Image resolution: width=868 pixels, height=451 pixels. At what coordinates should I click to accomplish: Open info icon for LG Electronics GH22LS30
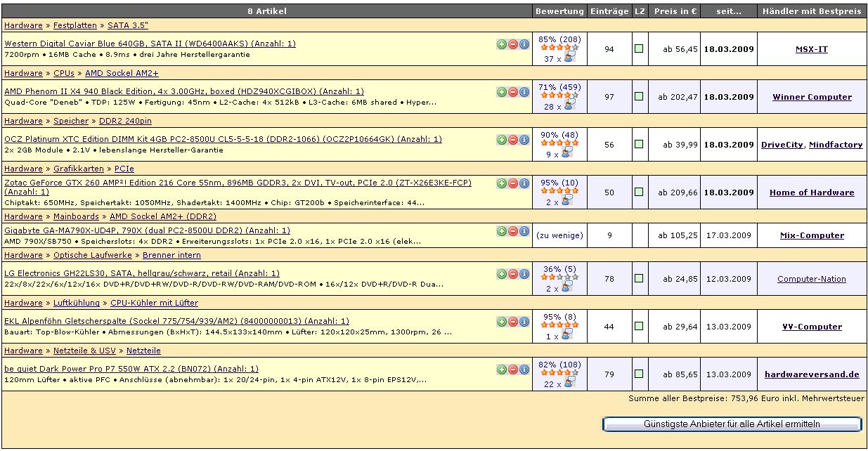(x=524, y=274)
